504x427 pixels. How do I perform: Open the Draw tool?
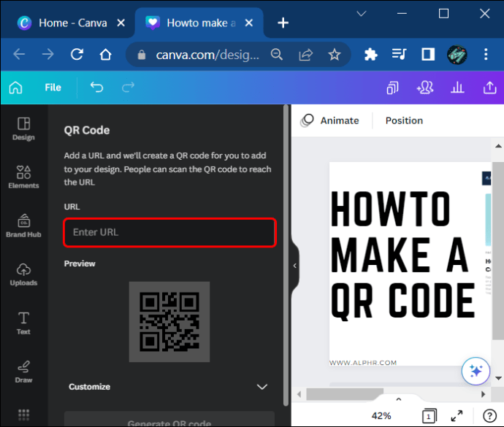click(x=23, y=372)
